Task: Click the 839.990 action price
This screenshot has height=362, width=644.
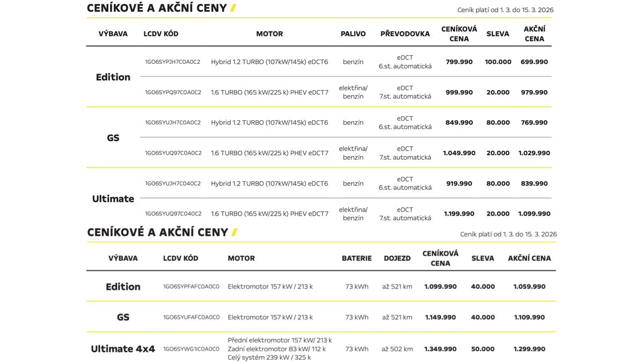Action: pyautogui.click(x=534, y=183)
